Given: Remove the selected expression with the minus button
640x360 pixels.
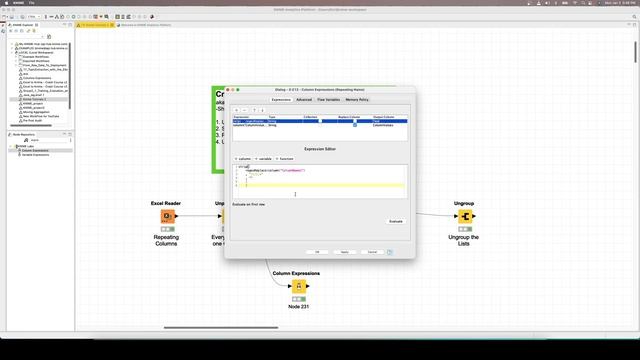Looking at the screenshot, I should [244, 110].
